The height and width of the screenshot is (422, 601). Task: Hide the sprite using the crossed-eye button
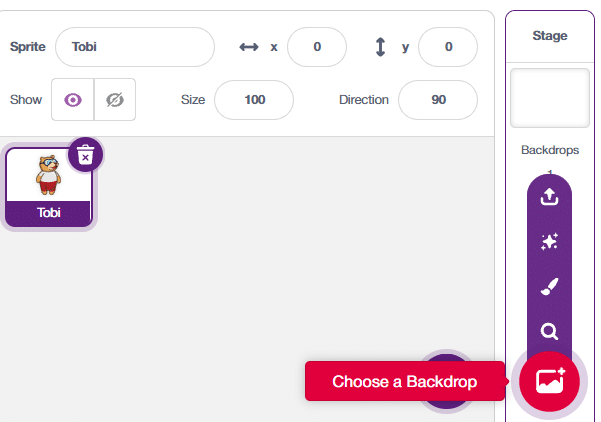coord(115,100)
